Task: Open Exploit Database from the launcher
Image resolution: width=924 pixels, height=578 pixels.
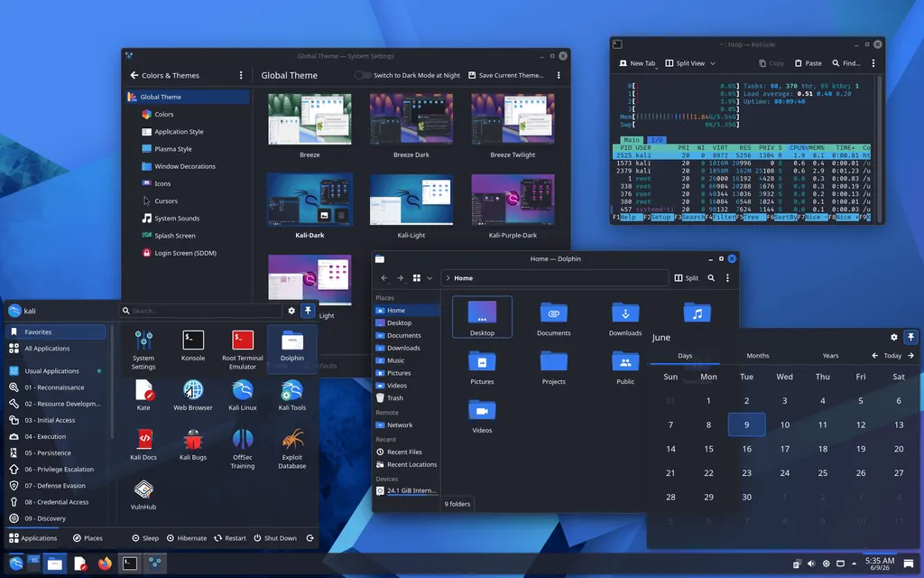Action: [x=291, y=448]
